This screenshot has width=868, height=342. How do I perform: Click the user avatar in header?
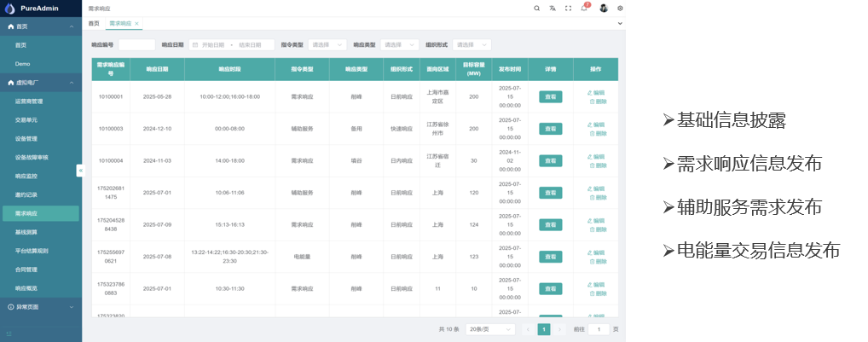pos(603,8)
